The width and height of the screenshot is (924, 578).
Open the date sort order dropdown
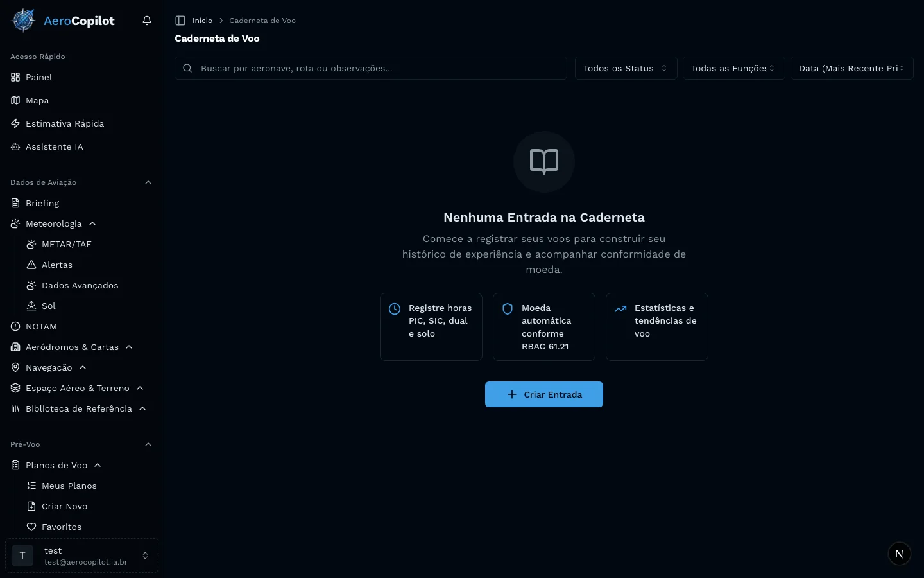click(x=851, y=68)
